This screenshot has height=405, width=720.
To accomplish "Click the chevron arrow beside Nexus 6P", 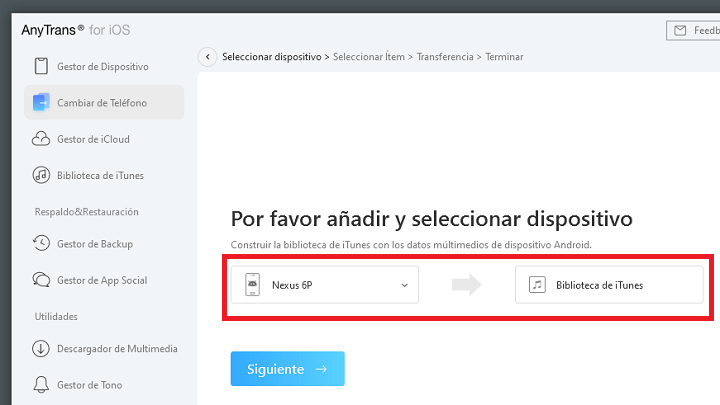I will [405, 285].
